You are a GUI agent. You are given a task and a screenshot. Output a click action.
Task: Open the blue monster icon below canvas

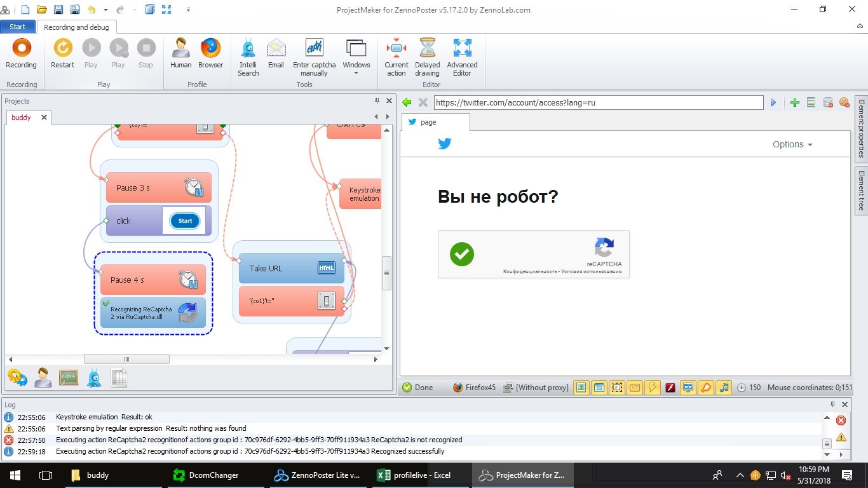coord(94,377)
